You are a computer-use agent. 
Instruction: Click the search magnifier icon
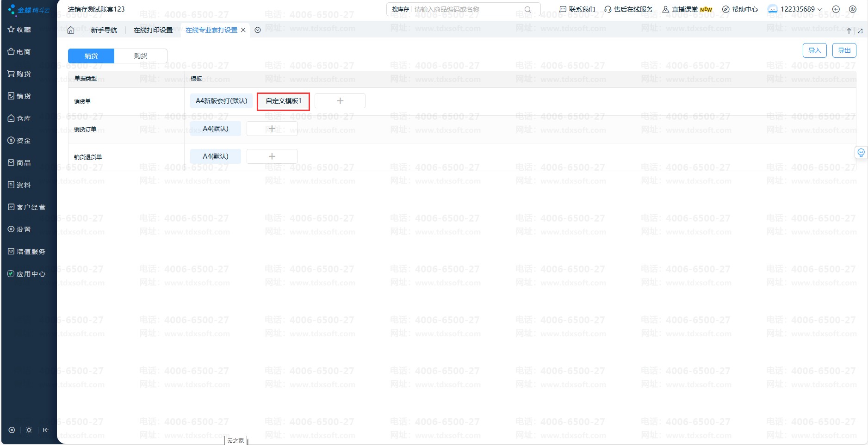pos(527,9)
